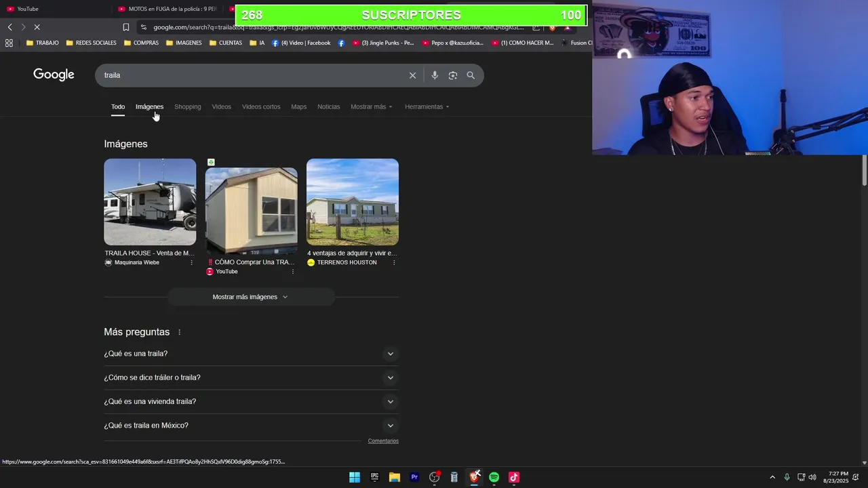Click the page vertical scrollbar
This screenshot has height=488, width=868.
pos(864,169)
